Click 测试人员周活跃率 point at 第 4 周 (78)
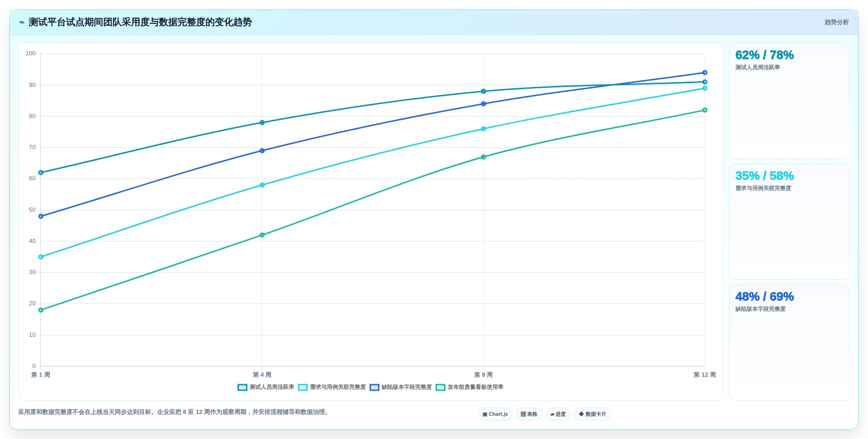 (x=262, y=123)
